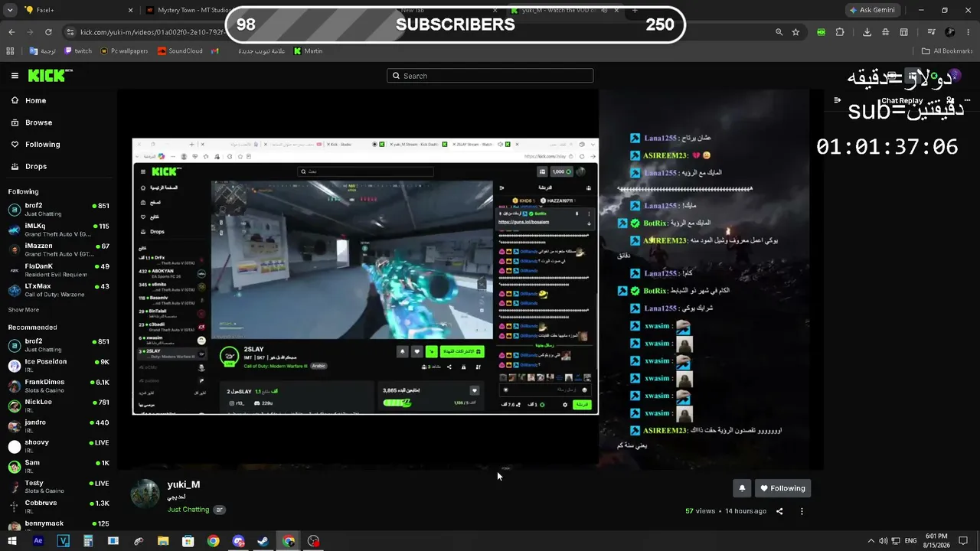Open File Explorer from the taskbar
980x551 pixels.
[163, 541]
